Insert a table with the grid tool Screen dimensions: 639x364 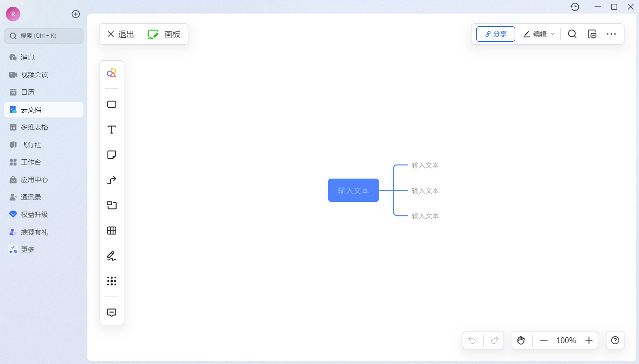(x=112, y=231)
